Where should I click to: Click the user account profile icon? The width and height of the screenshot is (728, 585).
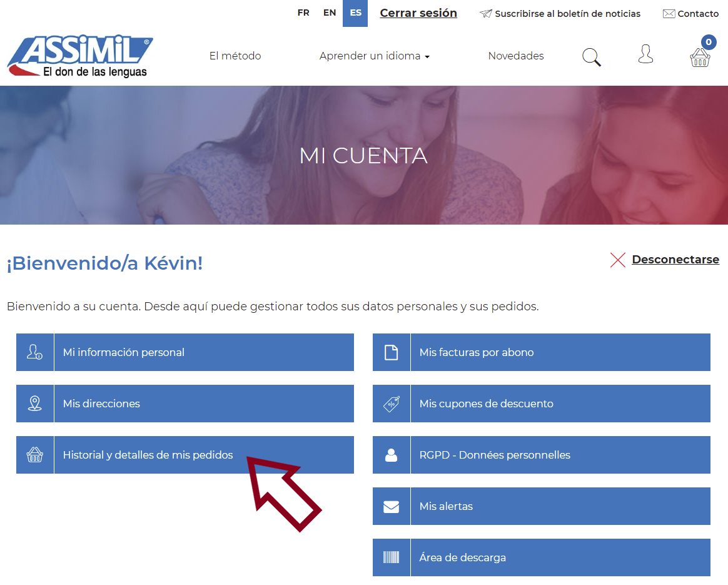645,54
